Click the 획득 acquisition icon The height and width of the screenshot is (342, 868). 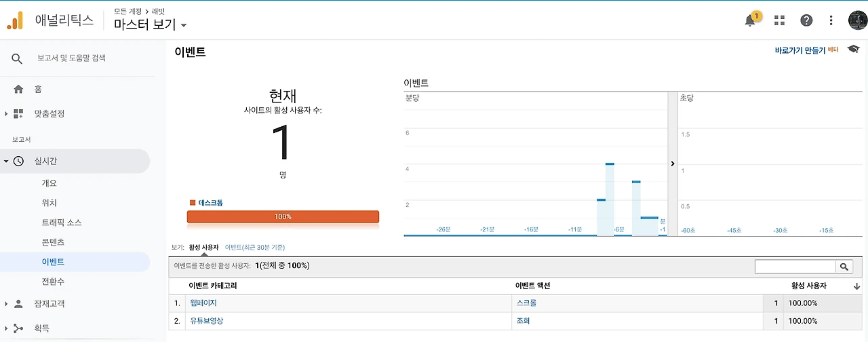(x=18, y=328)
